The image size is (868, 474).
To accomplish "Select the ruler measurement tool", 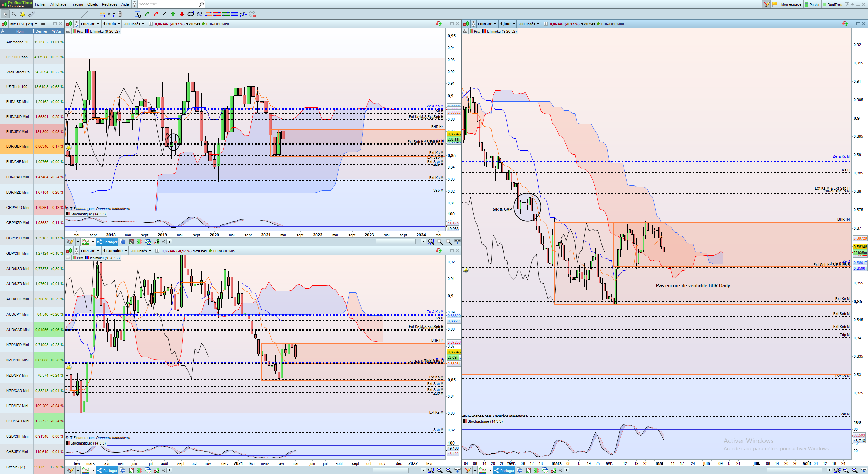I will (32, 14).
